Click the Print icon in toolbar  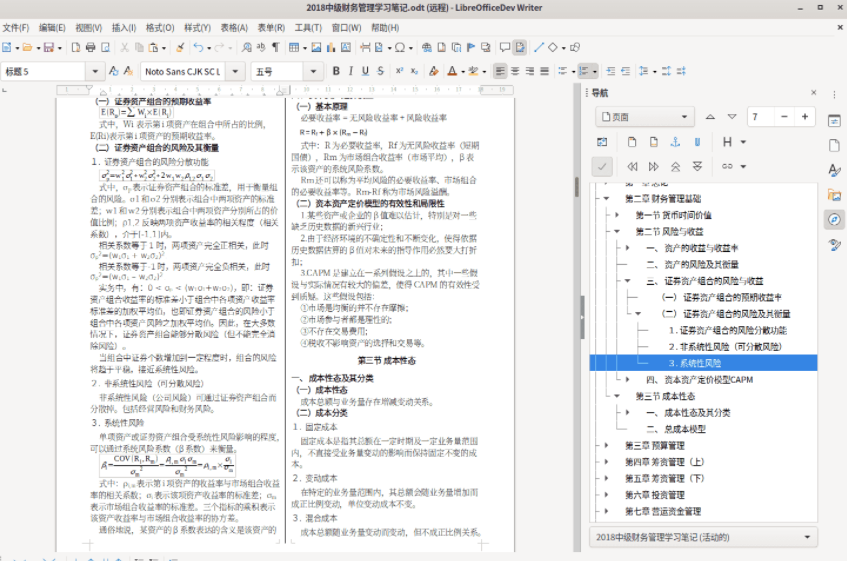(91, 47)
